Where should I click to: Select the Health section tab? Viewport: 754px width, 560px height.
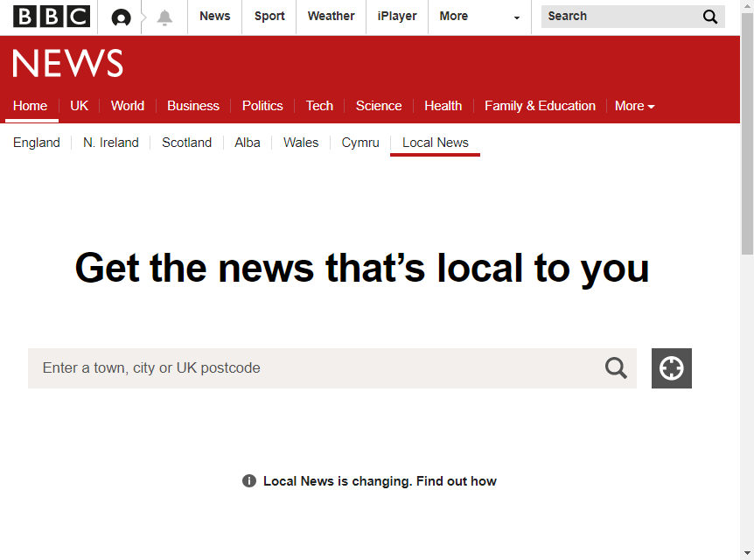point(443,106)
